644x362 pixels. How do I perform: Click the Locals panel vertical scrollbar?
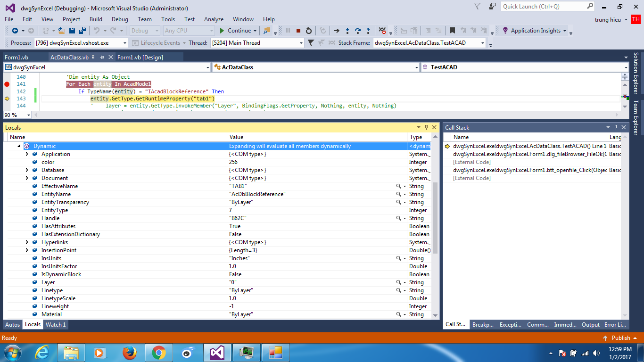(435, 217)
